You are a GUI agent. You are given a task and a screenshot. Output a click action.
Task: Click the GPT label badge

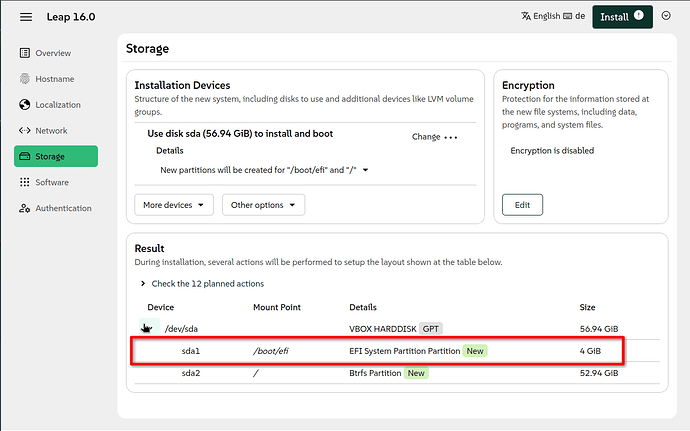tap(430, 329)
